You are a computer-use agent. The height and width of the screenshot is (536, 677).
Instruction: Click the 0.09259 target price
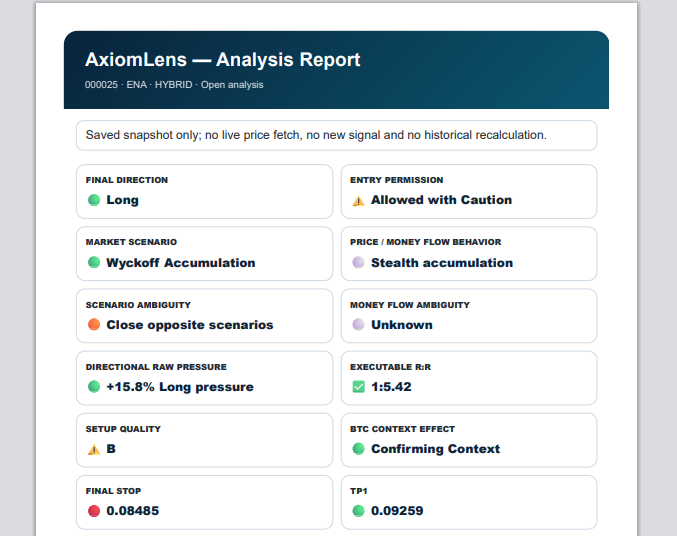tap(397, 511)
